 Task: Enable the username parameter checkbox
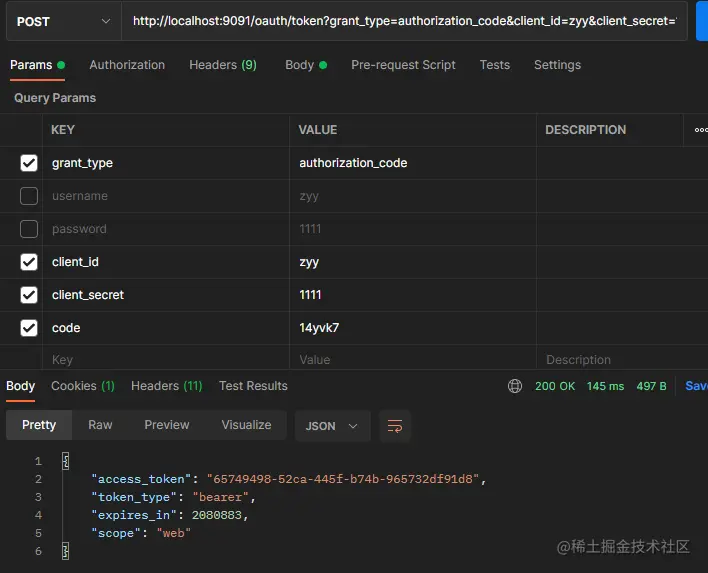(x=29, y=196)
